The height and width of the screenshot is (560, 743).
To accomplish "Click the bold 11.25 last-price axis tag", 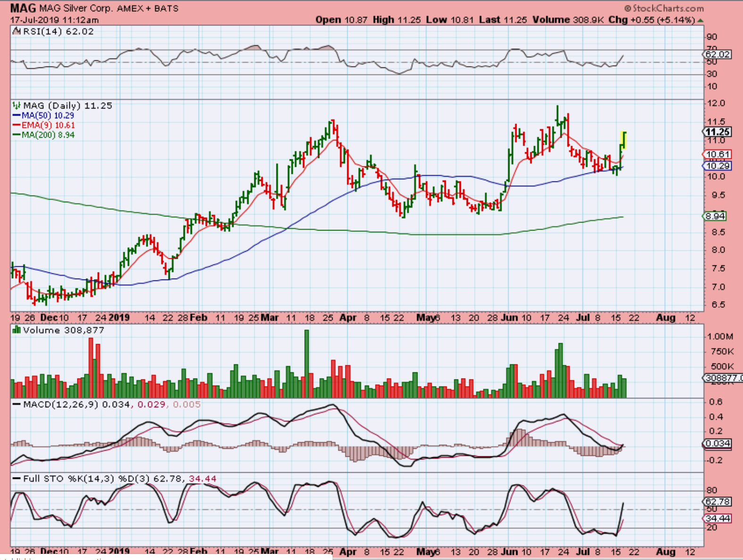I will [x=718, y=132].
